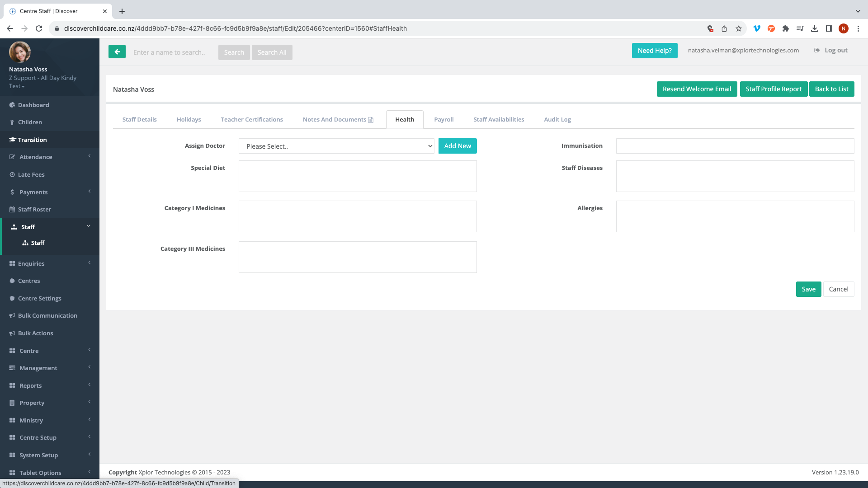The height and width of the screenshot is (488, 868).
Task: Open the Assign Doctor dropdown
Action: (x=336, y=146)
